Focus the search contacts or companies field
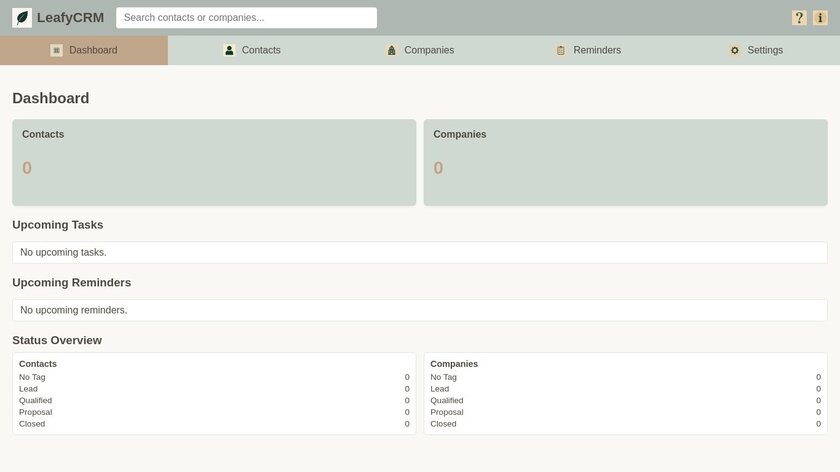840x472 pixels. point(246,18)
